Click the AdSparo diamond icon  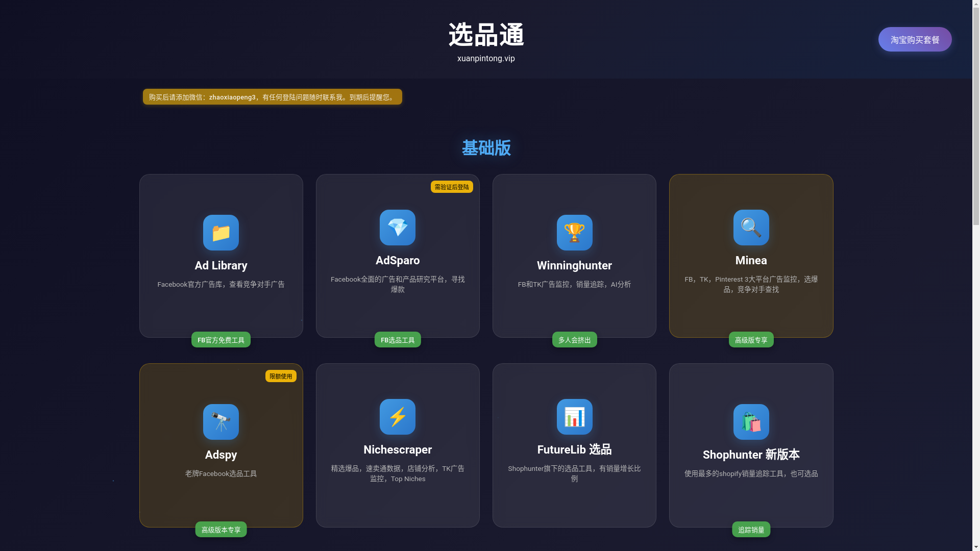click(x=398, y=228)
